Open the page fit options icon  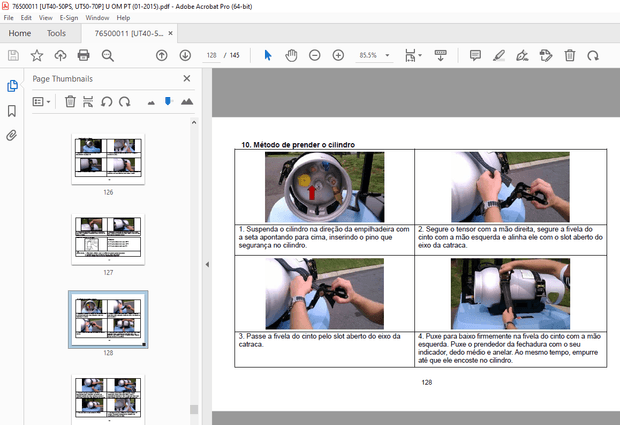tap(410, 55)
